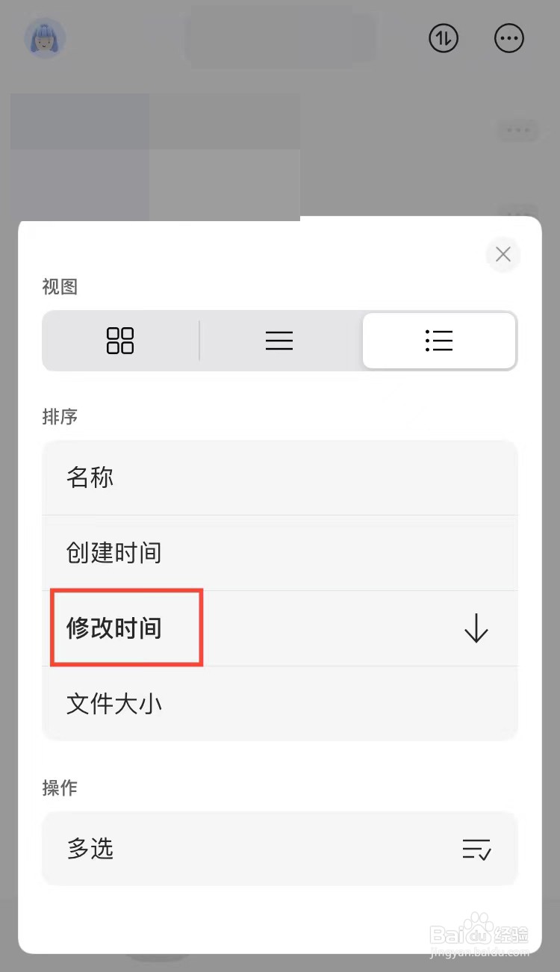Tap the user avatar picture
Image resolution: width=560 pixels, height=972 pixels.
click(45, 38)
